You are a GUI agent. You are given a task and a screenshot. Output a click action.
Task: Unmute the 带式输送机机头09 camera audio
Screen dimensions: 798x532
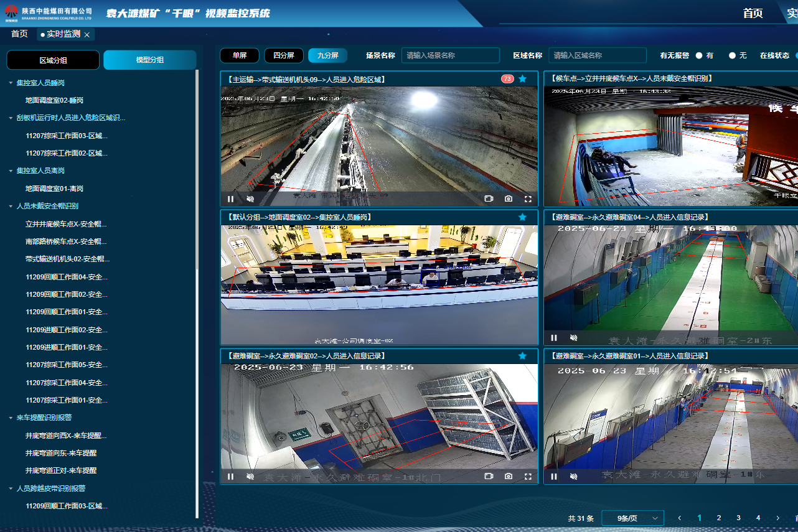pos(250,199)
